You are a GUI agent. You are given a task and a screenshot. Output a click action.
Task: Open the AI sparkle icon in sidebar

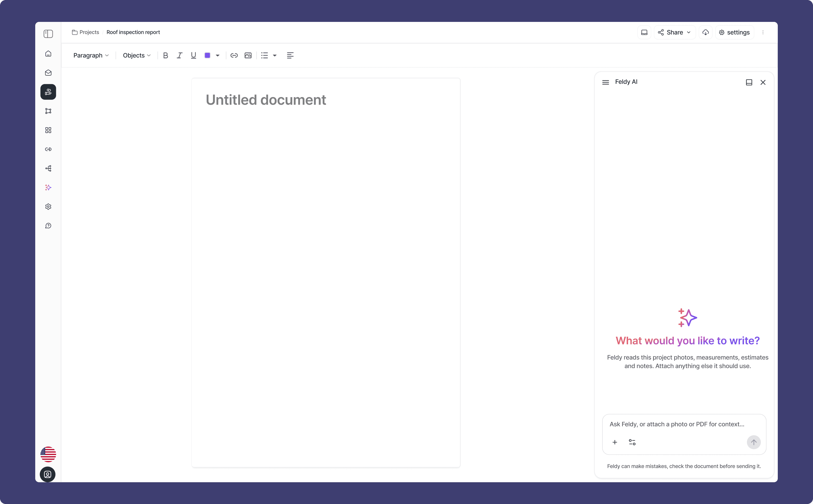[x=48, y=188]
